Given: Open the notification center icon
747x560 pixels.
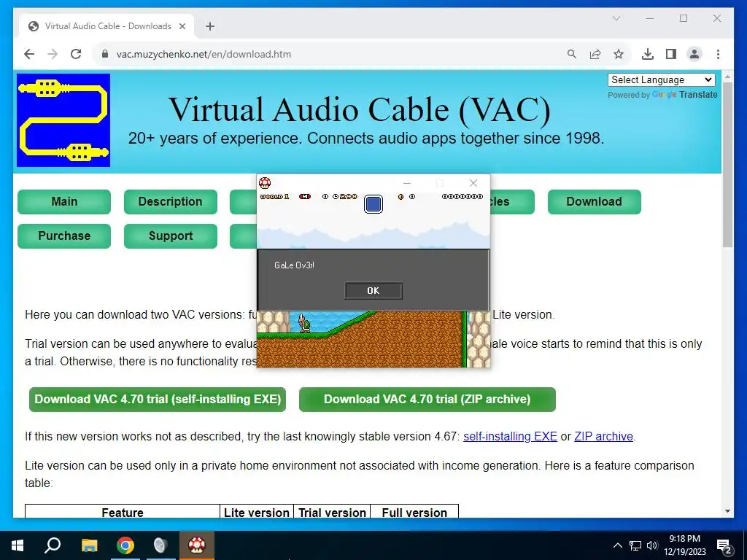Looking at the screenshot, I should (x=724, y=545).
